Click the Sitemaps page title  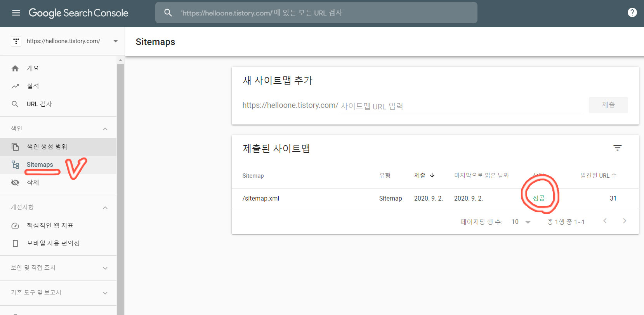pos(155,42)
